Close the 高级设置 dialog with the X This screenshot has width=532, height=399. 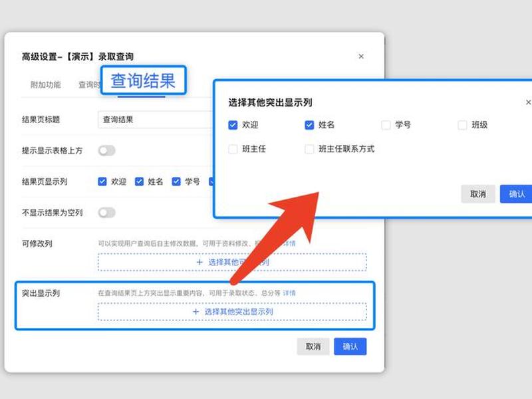point(361,57)
